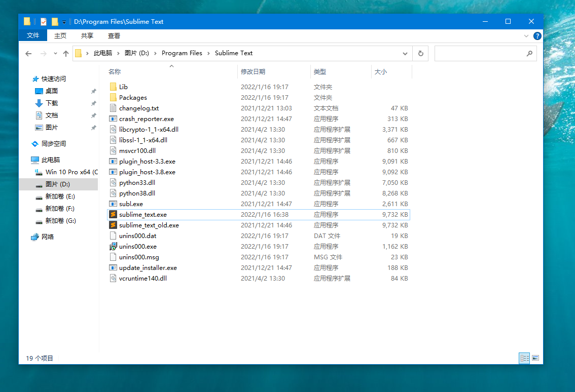Open the 查看 ribbon tab
Viewport: 575px width, 392px height.
pyautogui.click(x=114, y=35)
